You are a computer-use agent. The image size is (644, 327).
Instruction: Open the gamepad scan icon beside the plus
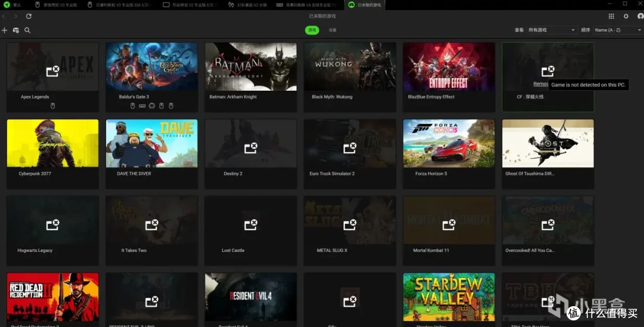pyautogui.click(x=16, y=30)
